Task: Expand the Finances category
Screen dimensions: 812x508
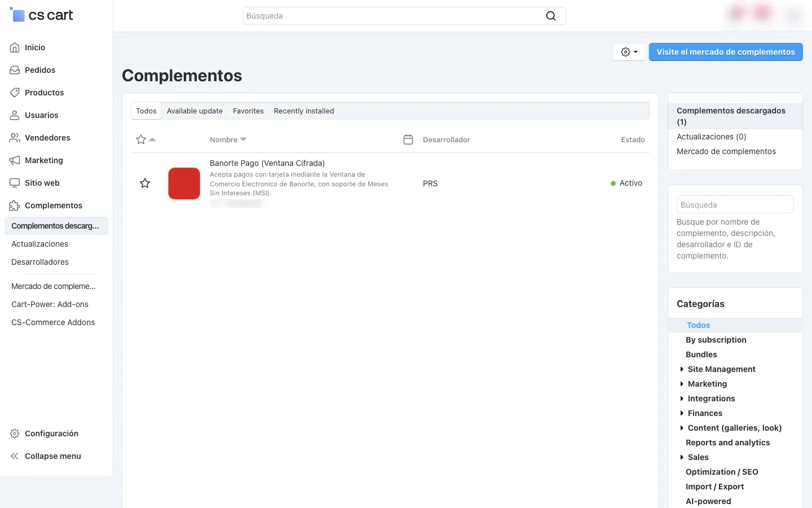Action: coord(682,413)
